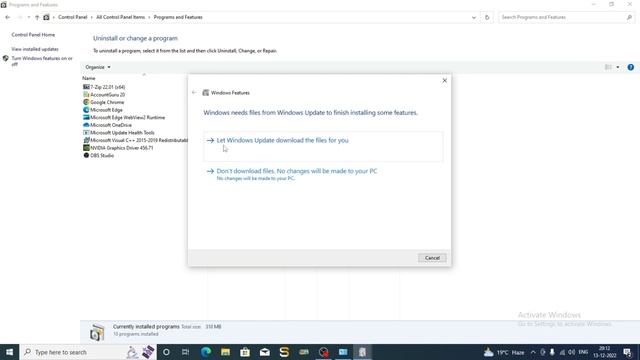The height and width of the screenshot is (360, 640).
Task: Open Mail app from the taskbar
Action: pos(264,352)
